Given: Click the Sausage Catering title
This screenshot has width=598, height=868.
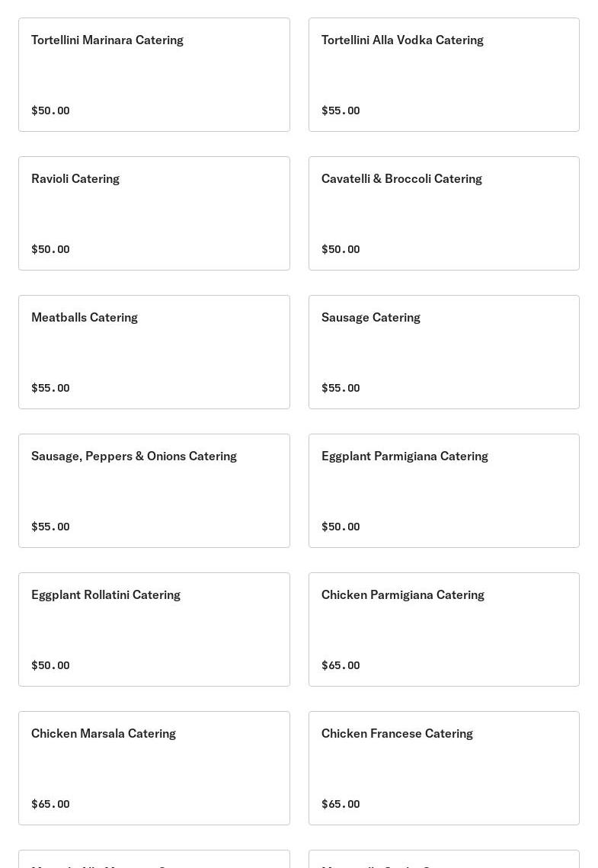Looking at the screenshot, I should 370,317.
